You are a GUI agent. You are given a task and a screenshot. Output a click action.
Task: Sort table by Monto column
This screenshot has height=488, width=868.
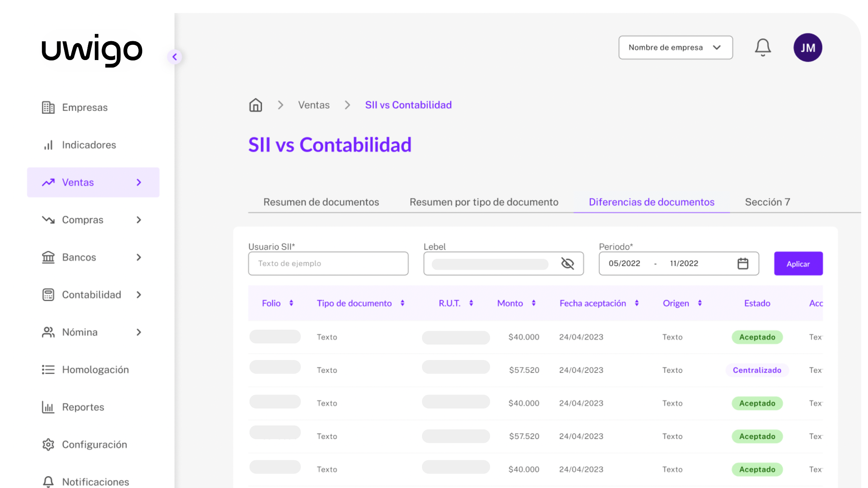pos(533,303)
